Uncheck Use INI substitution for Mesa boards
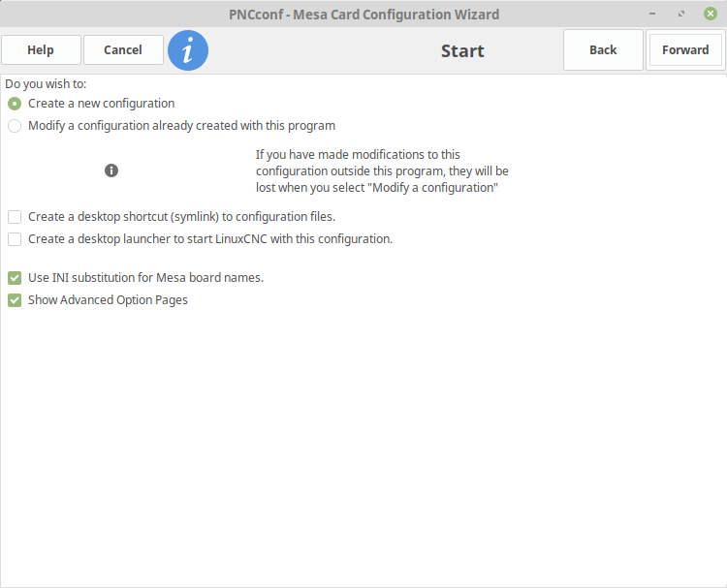The height and width of the screenshot is (588, 727). click(15, 278)
